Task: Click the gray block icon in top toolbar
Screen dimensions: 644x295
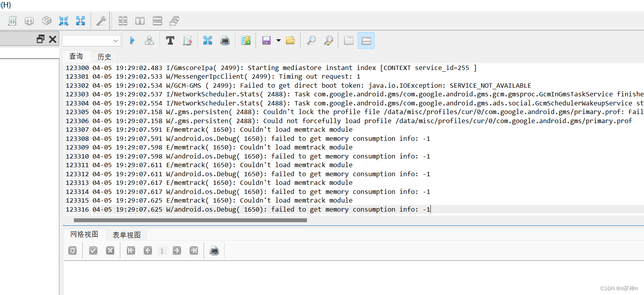Action: point(46,21)
